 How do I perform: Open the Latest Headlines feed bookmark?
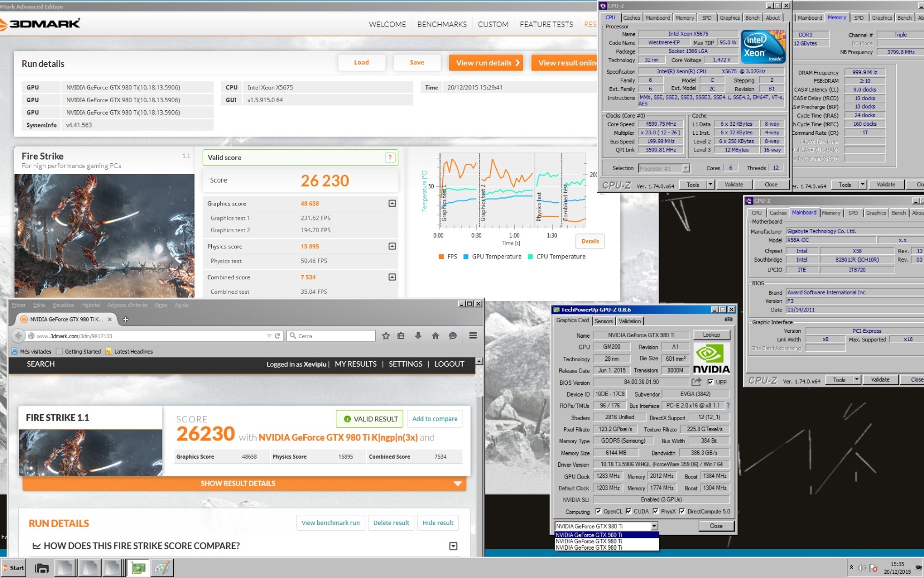click(129, 352)
